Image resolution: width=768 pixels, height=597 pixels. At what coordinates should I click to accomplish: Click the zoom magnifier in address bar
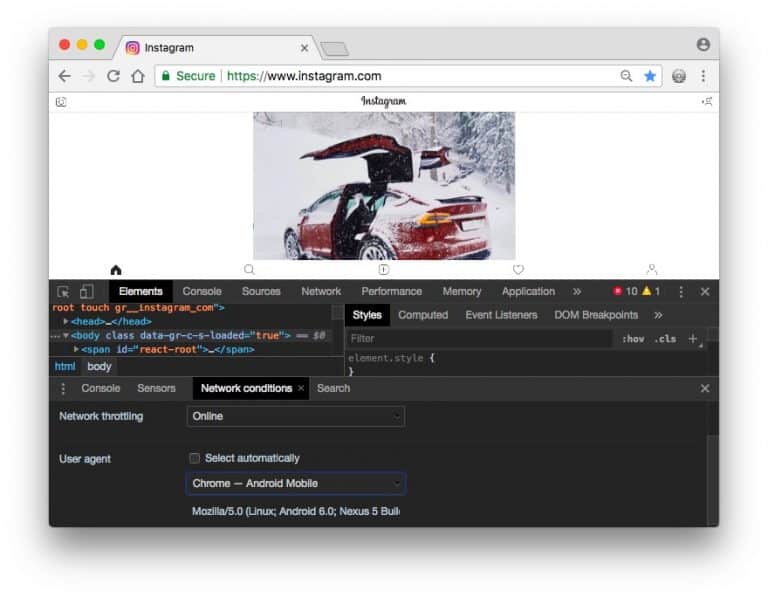(x=626, y=76)
